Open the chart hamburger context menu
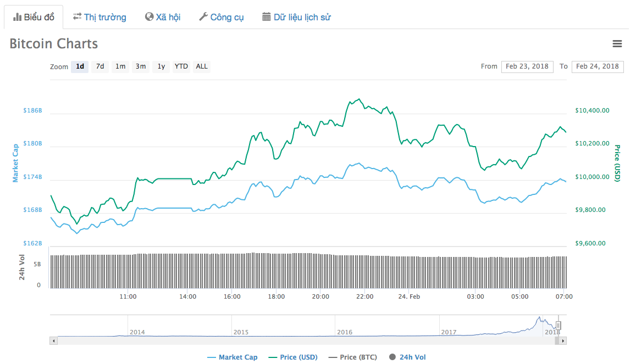Image resolution: width=636 pixels, height=364 pixels. pyautogui.click(x=617, y=44)
